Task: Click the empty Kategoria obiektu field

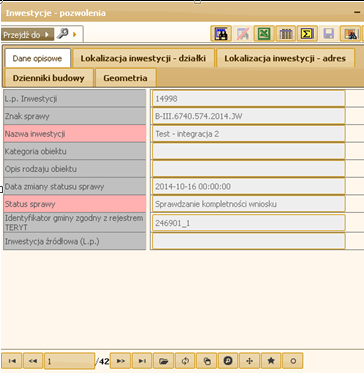Action: click(x=248, y=151)
